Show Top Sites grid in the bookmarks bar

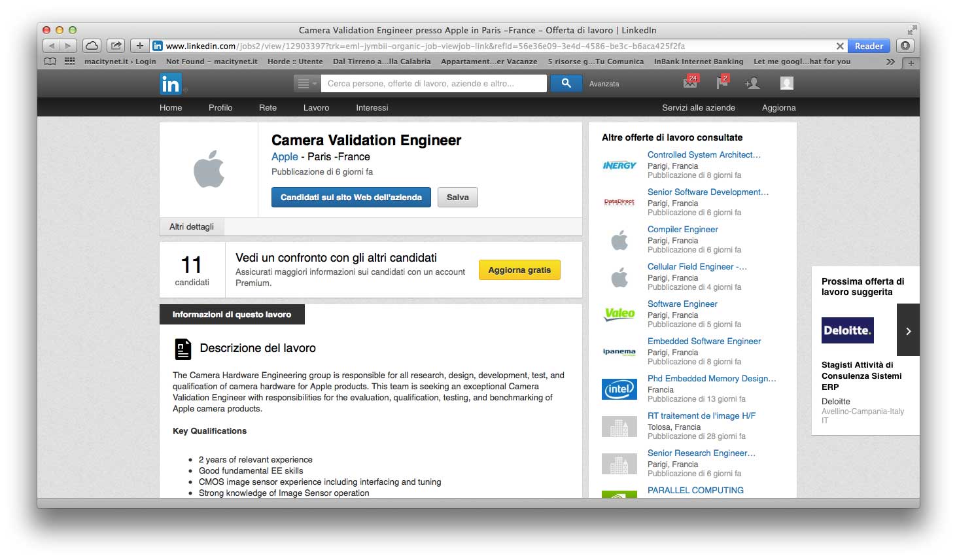coord(69,61)
